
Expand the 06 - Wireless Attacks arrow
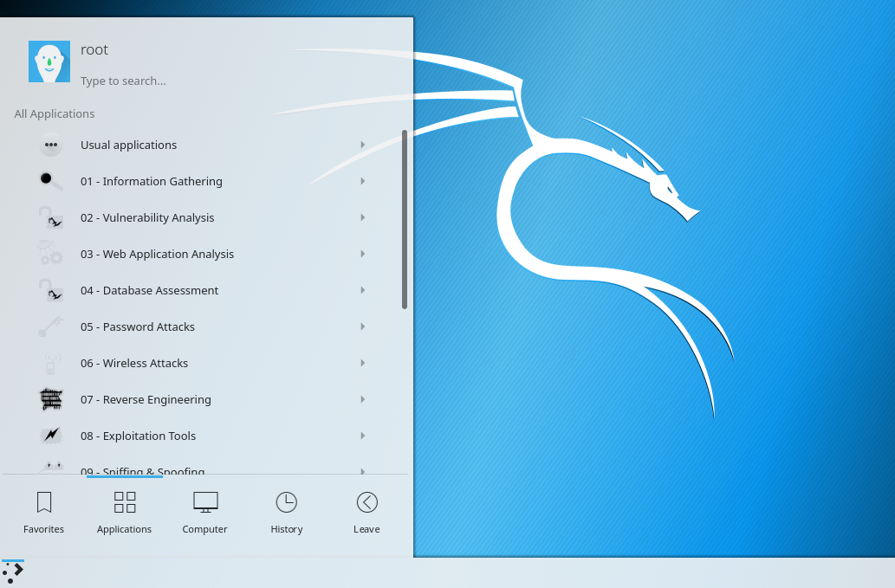pos(362,364)
